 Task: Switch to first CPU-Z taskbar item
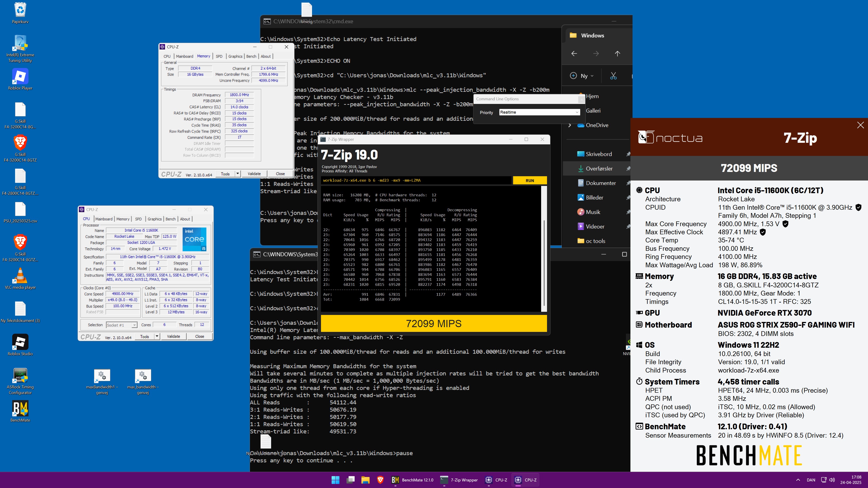click(496, 480)
